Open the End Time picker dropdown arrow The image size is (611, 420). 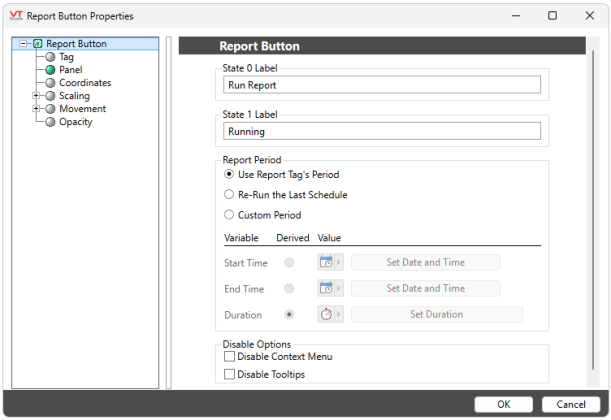339,288
